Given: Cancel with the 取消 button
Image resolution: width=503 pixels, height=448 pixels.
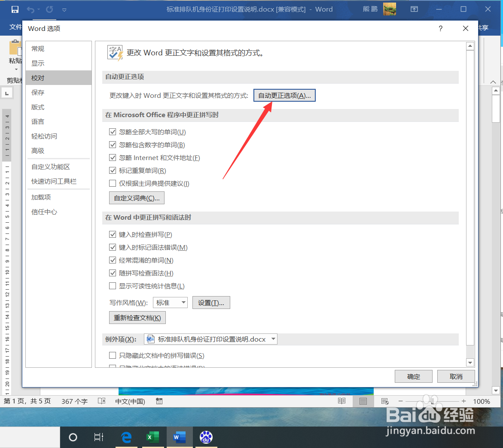Looking at the screenshot, I should (x=456, y=376).
